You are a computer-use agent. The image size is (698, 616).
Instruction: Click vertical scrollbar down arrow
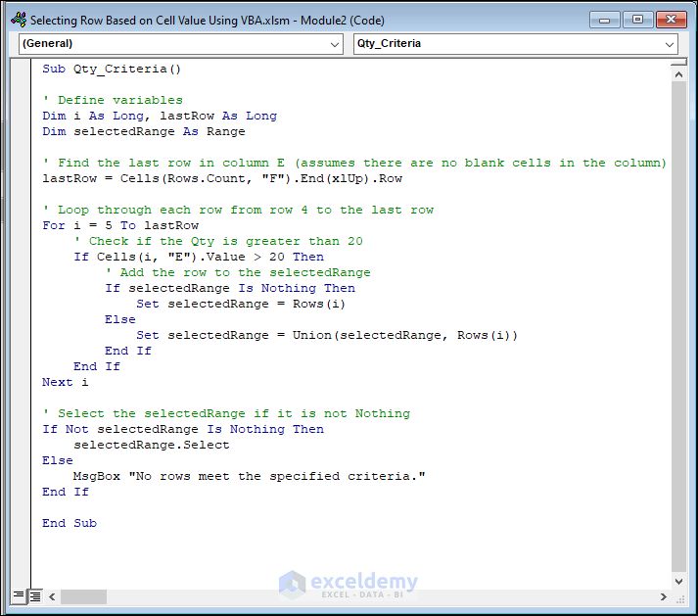[x=678, y=582]
